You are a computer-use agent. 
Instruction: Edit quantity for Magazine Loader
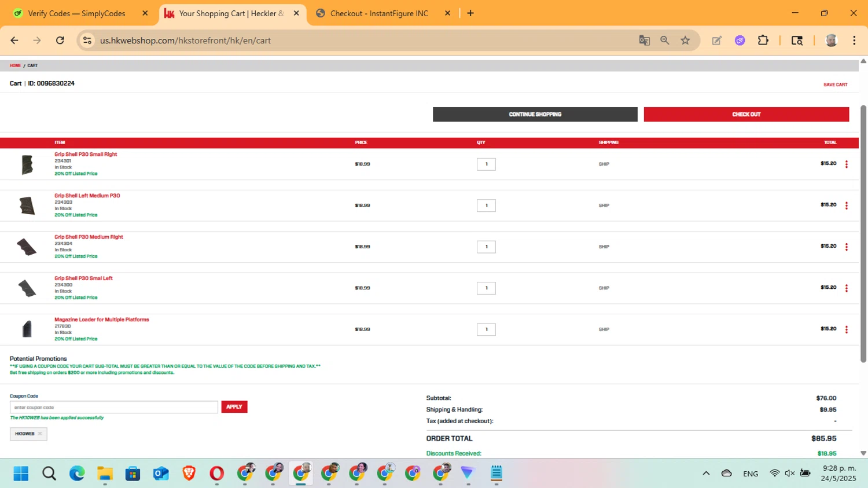click(x=486, y=329)
